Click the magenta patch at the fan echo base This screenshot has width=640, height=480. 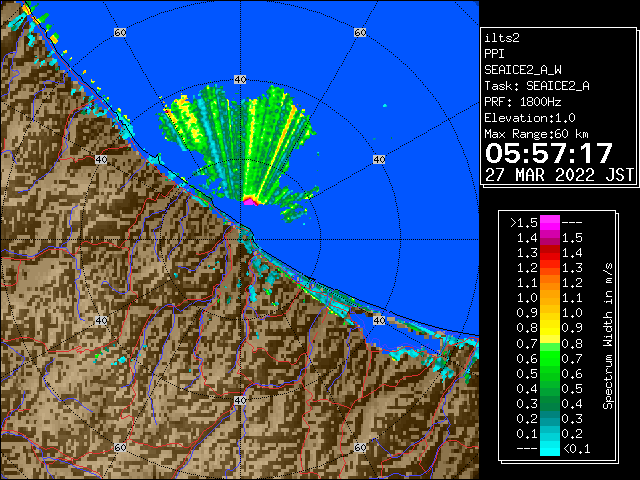(251, 201)
